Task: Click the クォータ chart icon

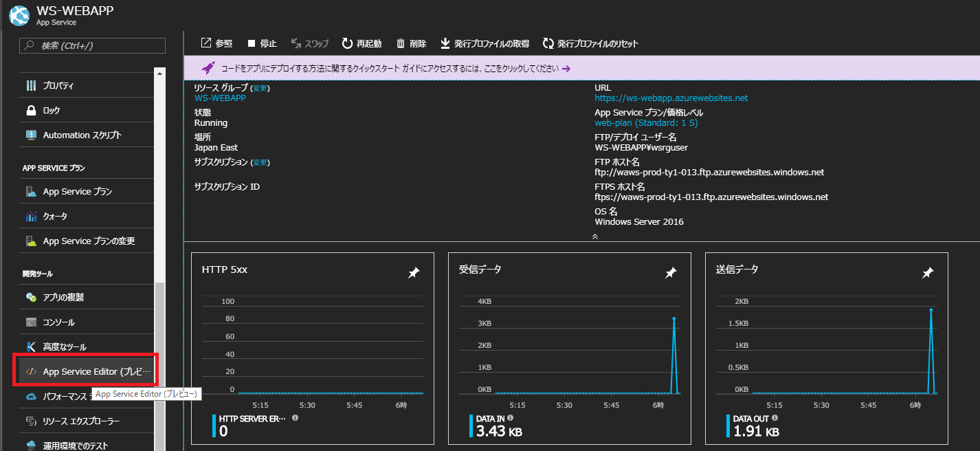Action: tap(31, 217)
